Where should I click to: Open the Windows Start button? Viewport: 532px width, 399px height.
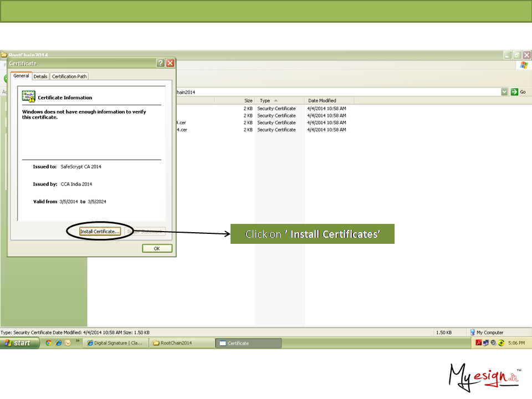[19, 343]
